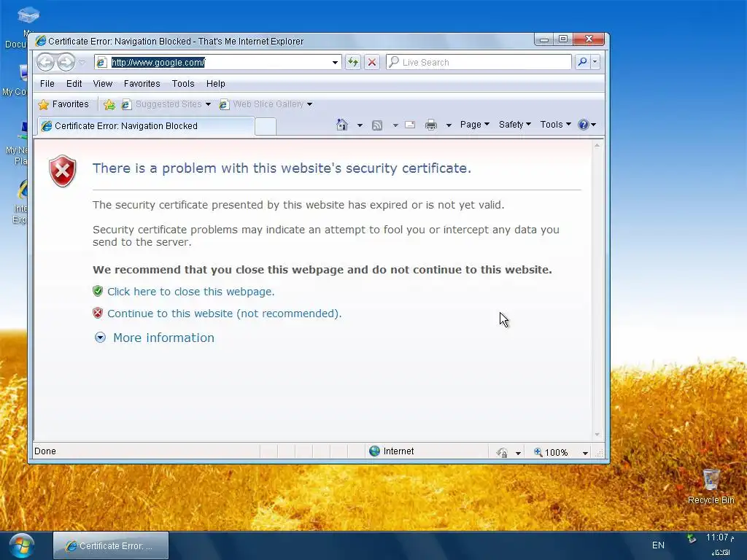
Task: Expand the Home button dropdown arrow
Action: click(x=360, y=125)
